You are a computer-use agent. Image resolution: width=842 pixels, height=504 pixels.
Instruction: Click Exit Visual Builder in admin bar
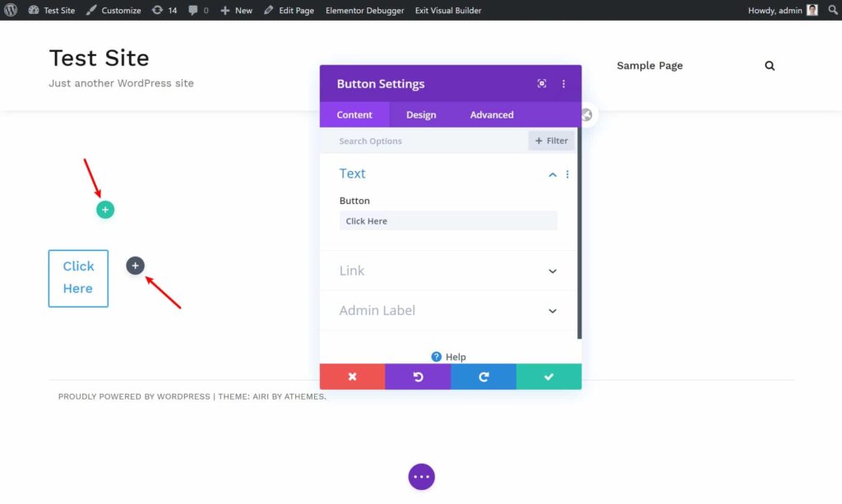448,11
